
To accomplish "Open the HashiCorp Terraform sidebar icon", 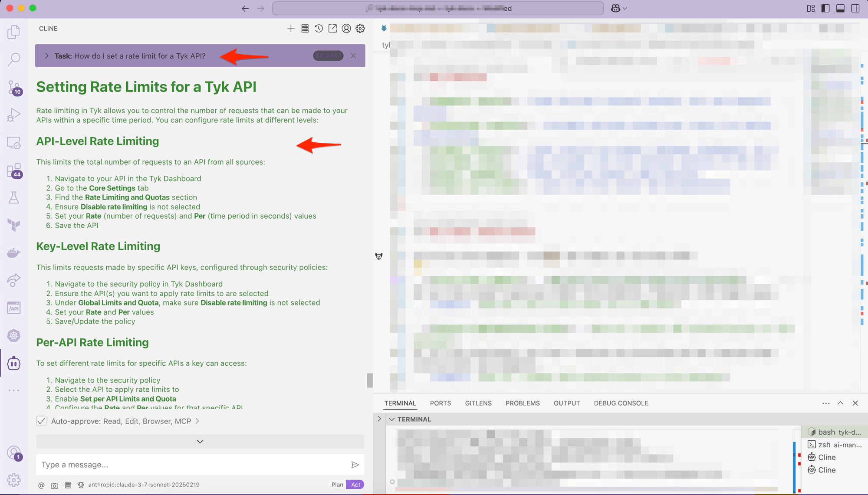I will tap(14, 225).
